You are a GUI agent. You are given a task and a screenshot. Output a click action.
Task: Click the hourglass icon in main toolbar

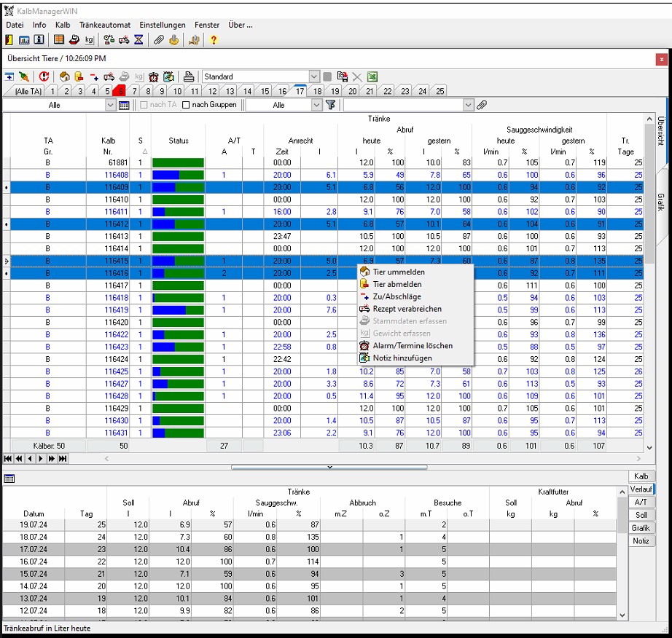point(138,39)
